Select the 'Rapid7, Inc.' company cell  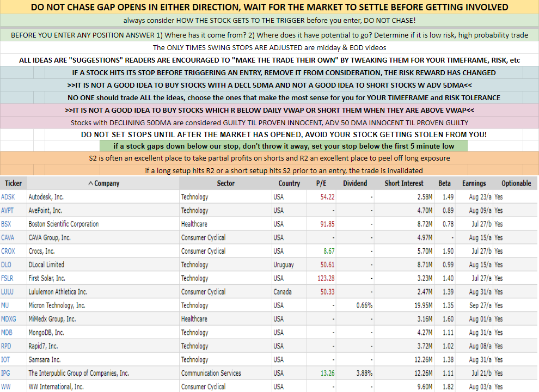(103, 346)
